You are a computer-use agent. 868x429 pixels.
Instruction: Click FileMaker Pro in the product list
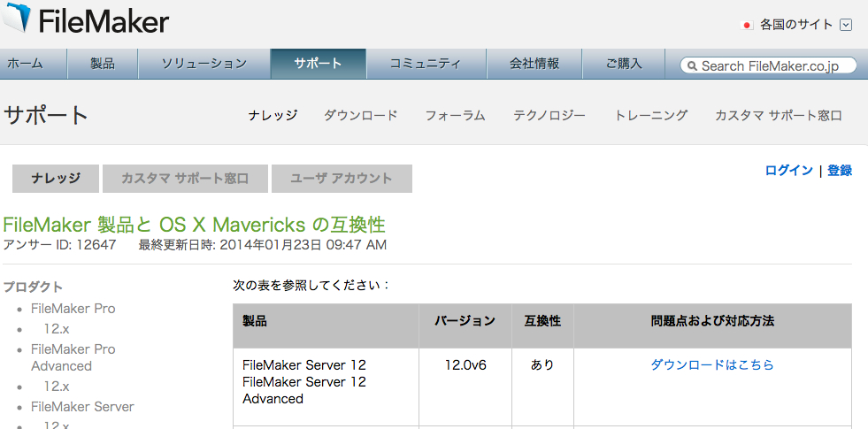pos(73,309)
